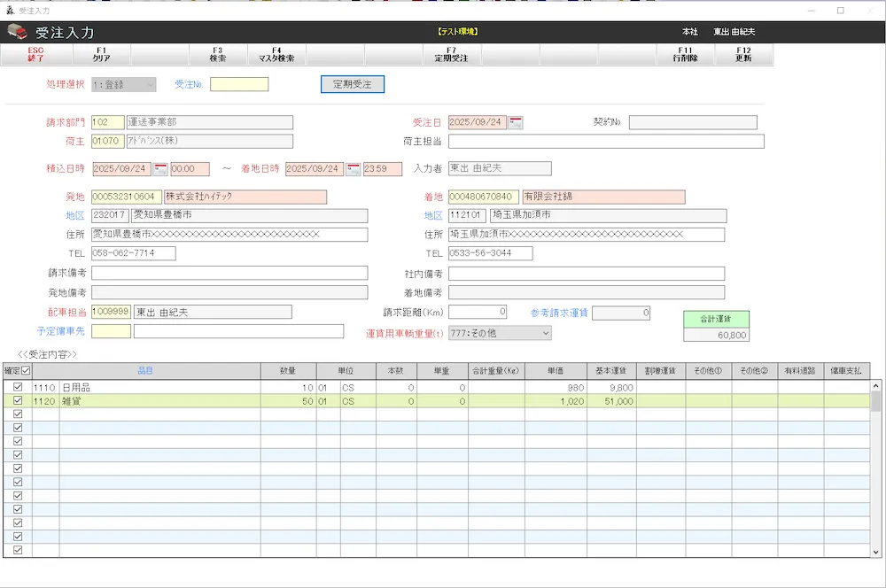Click the blue 品目 column header

145,371
